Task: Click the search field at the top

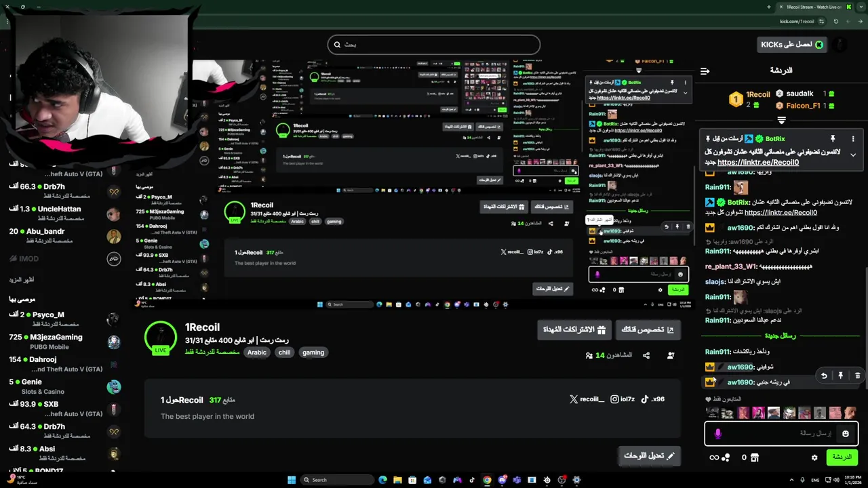Action: (x=433, y=45)
